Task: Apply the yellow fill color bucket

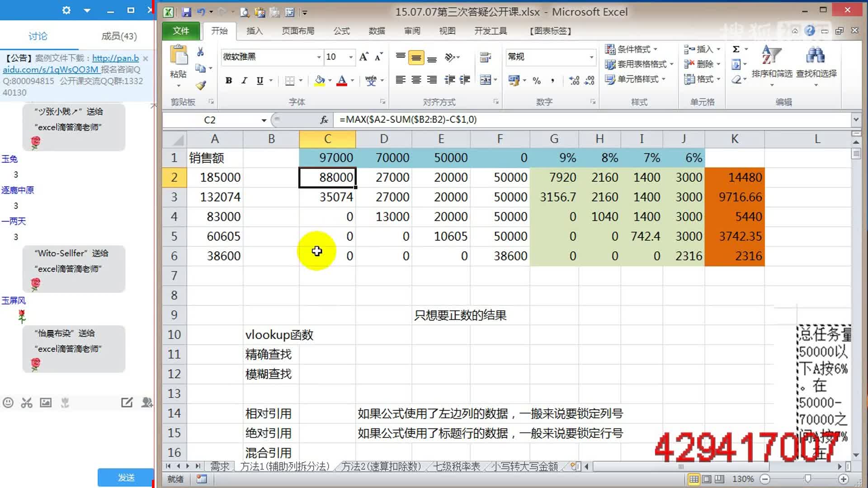Action: 320,80
